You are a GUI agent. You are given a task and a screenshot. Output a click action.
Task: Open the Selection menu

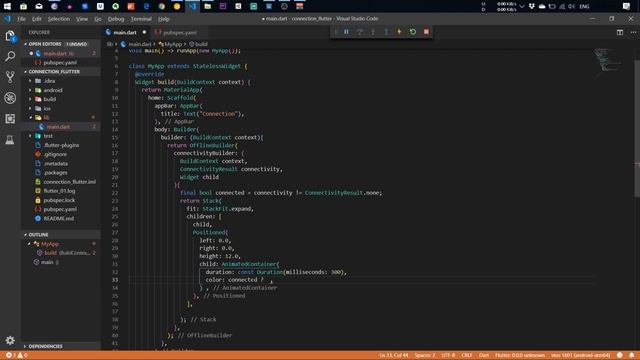point(59,19)
